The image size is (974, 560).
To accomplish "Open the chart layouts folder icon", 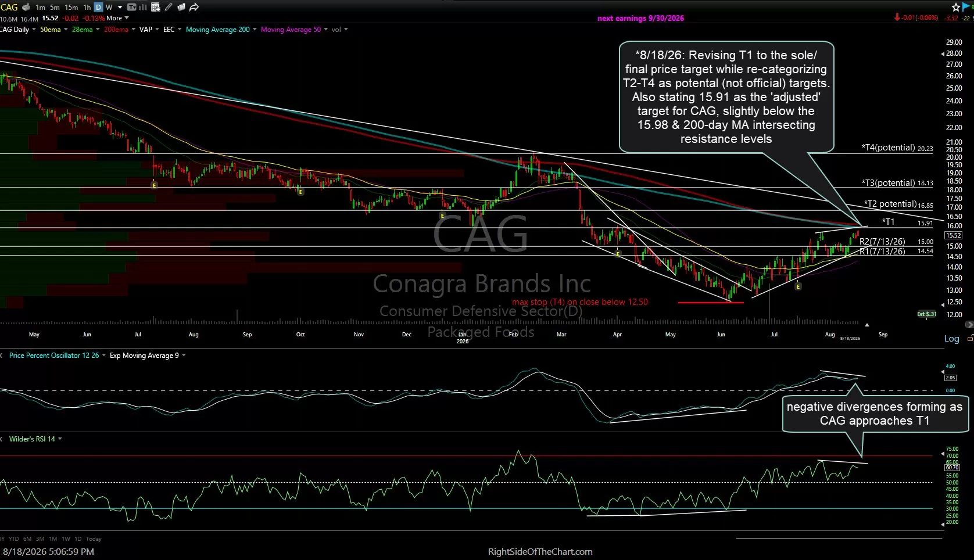I will [x=181, y=7].
